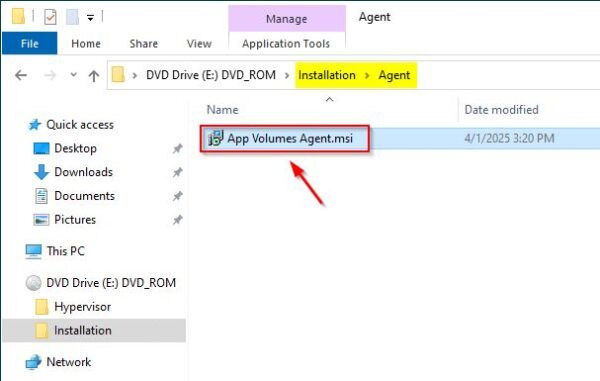Switch to the Home ribbon tab
Image resolution: width=600 pixels, height=381 pixels.
pos(86,44)
